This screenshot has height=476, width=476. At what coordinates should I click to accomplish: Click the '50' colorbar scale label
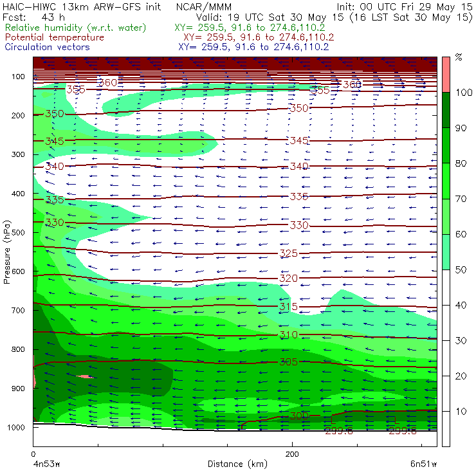pos(461,270)
